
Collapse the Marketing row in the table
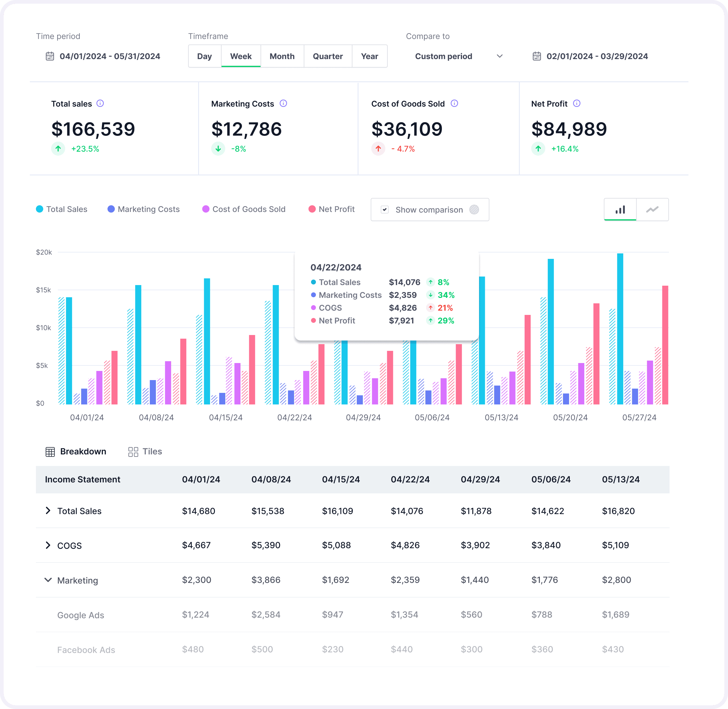[48, 580]
